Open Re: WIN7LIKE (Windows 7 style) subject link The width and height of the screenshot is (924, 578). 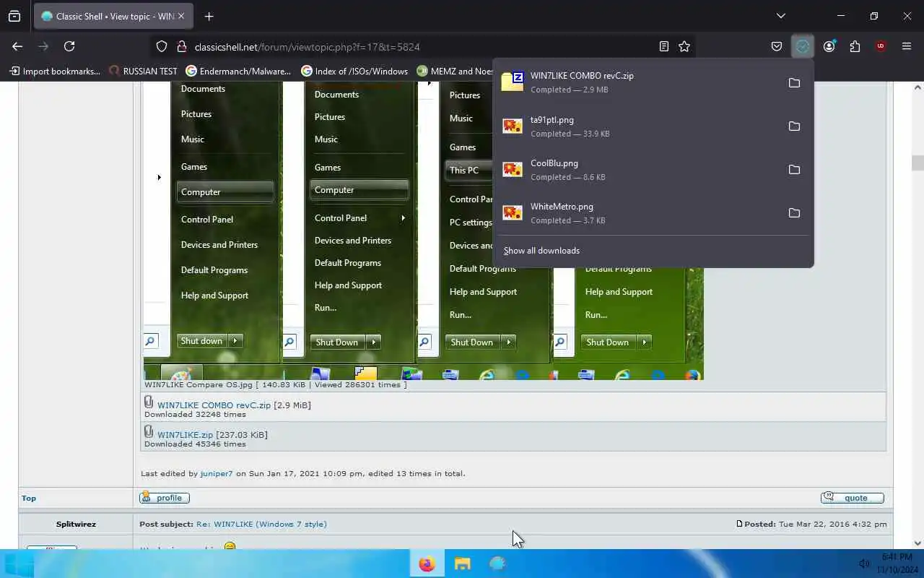coord(261,524)
